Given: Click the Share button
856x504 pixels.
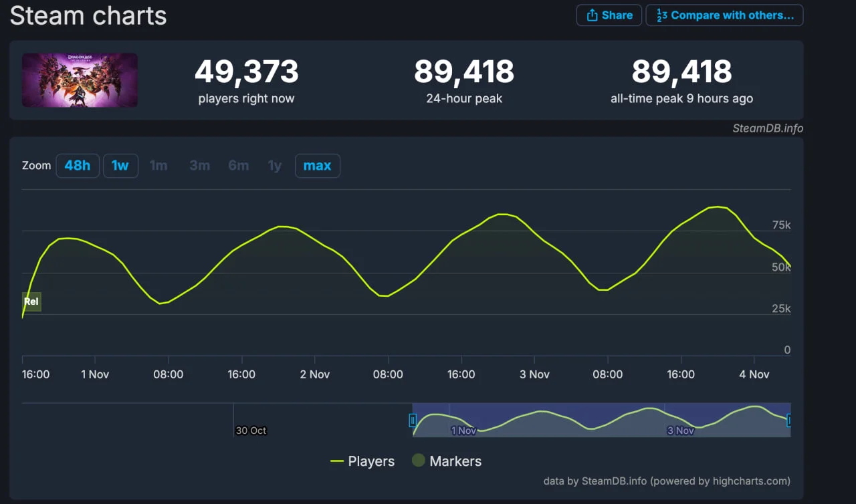Looking at the screenshot, I should [609, 15].
